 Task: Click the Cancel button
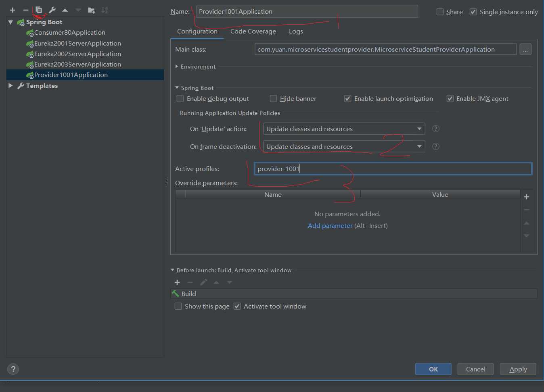pyautogui.click(x=476, y=369)
